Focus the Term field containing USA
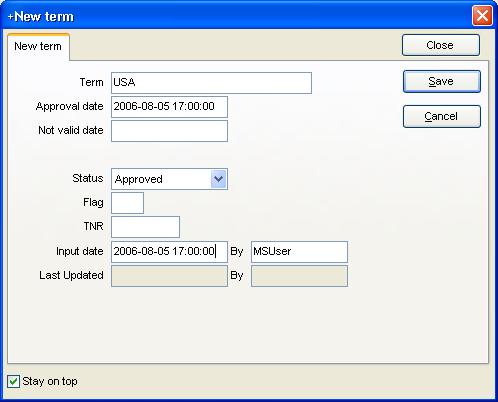 [211, 83]
